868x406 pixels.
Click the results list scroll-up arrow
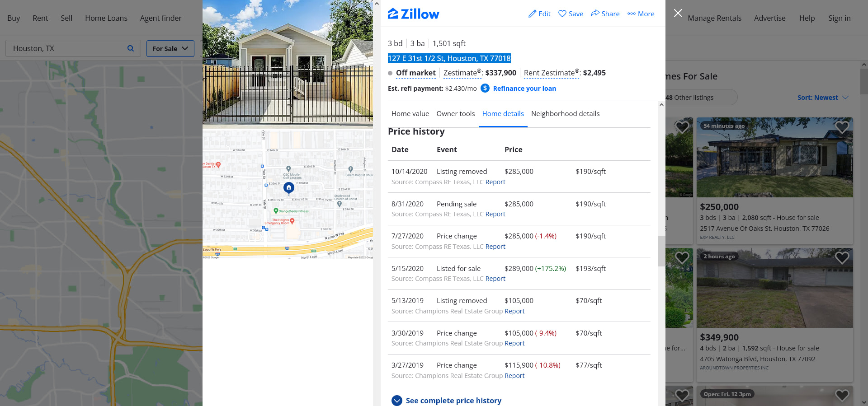(864, 65)
